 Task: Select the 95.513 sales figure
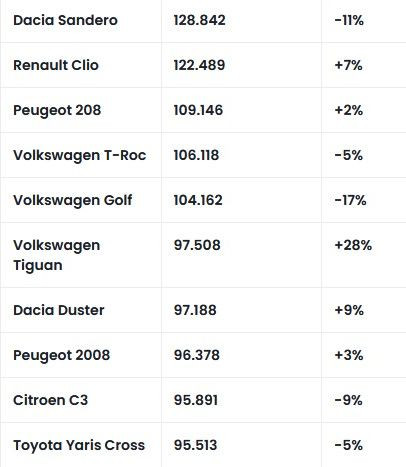(x=195, y=445)
